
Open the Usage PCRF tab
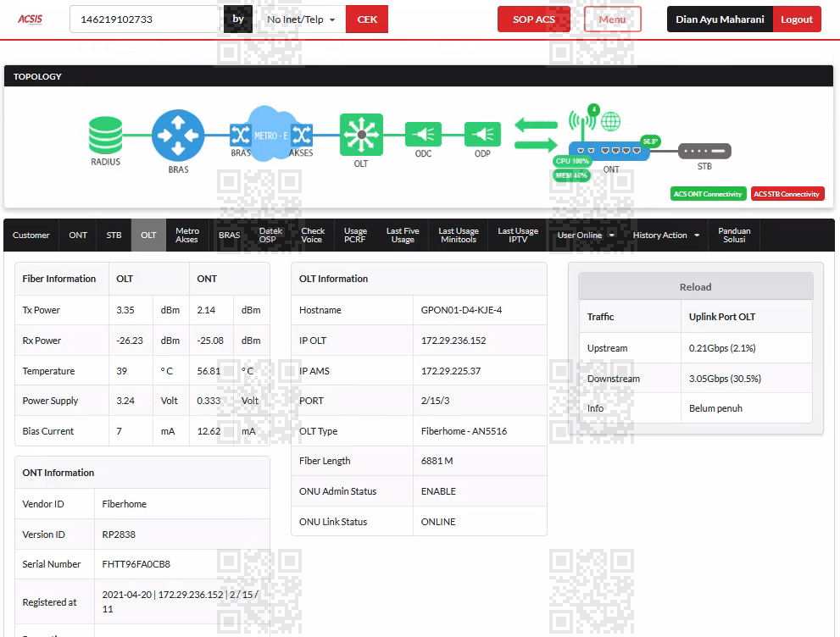(x=356, y=235)
